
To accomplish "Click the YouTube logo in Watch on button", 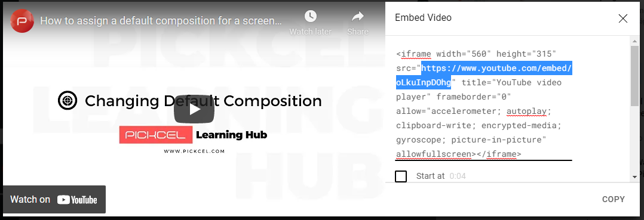I will pos(77,200).
